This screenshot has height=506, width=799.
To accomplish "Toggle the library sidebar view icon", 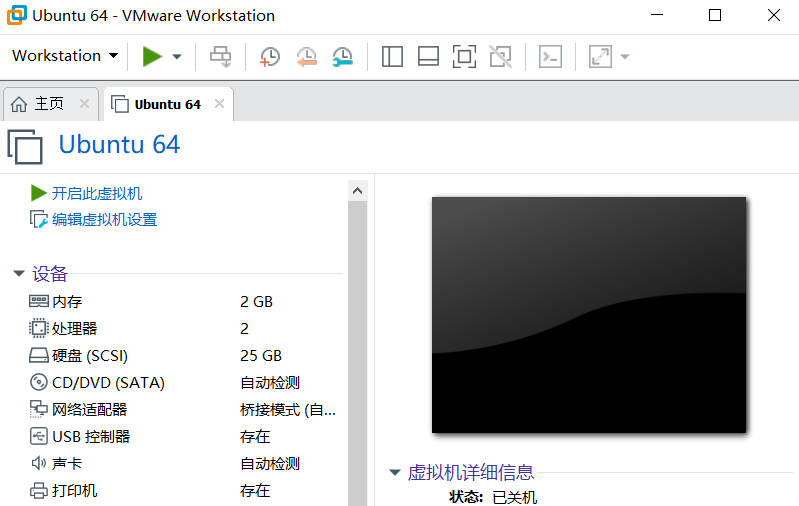I will [x=392, y=57].
